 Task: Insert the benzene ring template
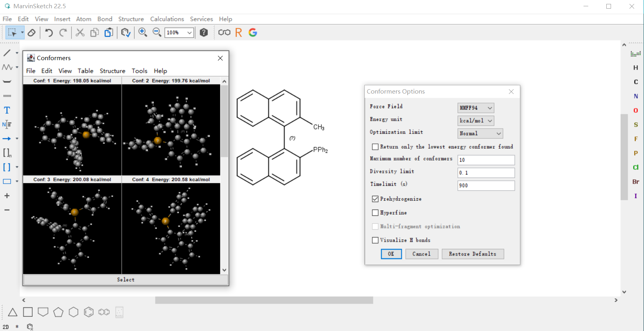click(x=89, y=312)
